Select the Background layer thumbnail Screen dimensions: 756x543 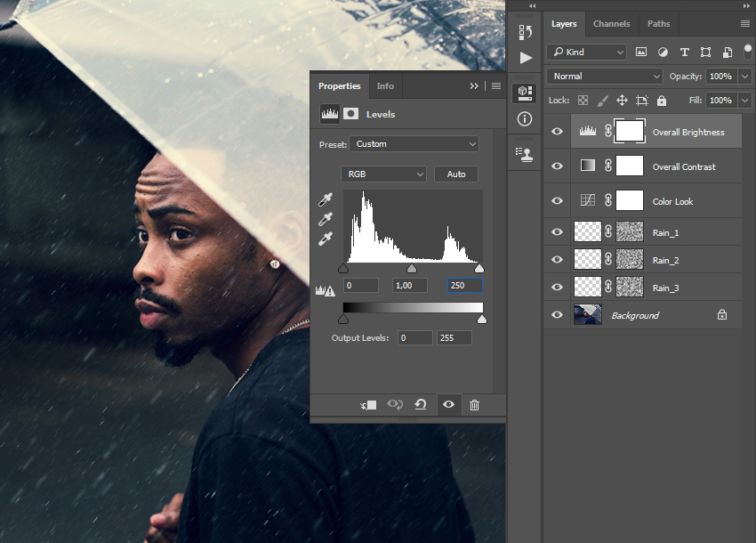[588, 315]
